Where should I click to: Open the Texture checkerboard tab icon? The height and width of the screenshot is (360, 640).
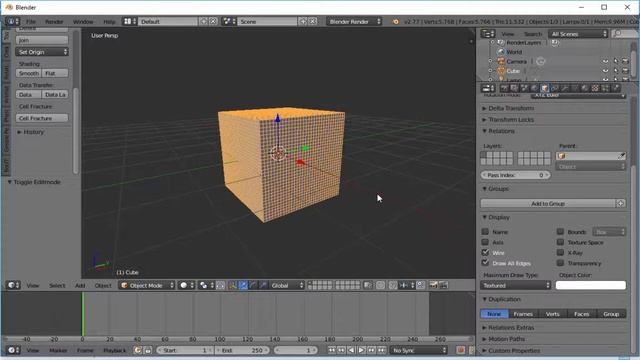point(595,88)
